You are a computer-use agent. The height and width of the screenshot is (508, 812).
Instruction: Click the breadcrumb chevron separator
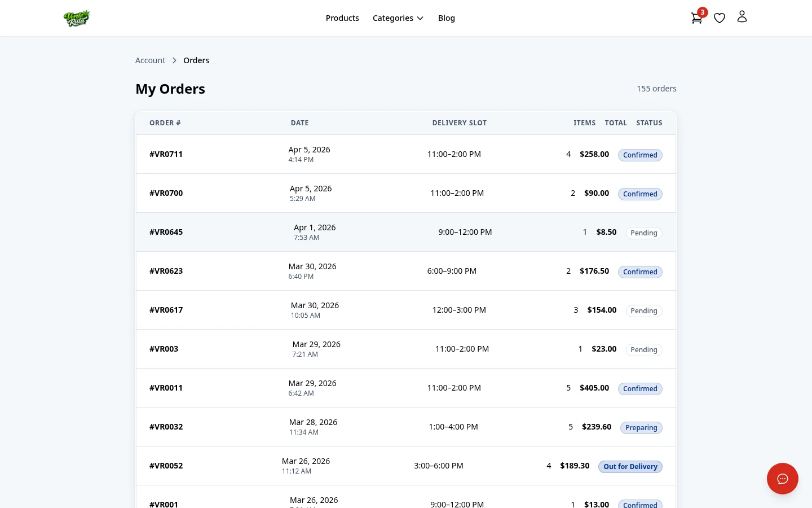[174, 60]
